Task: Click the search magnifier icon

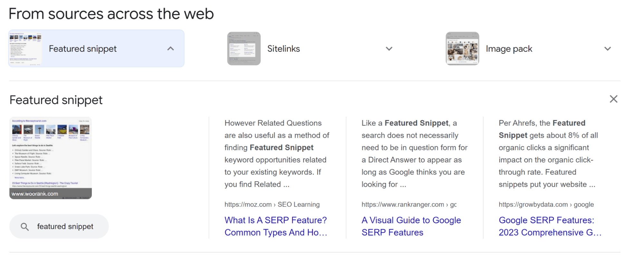Action: point(25,227)
